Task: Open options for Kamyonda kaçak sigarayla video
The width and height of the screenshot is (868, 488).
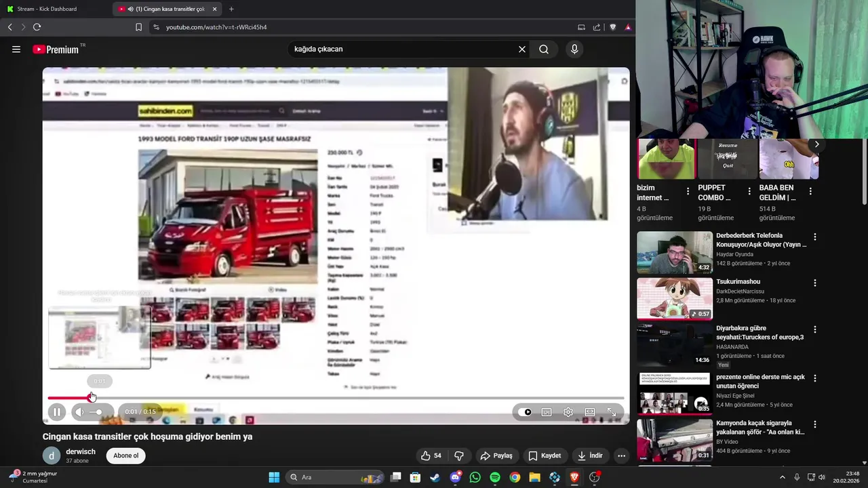Action: [x=815, y=425]
